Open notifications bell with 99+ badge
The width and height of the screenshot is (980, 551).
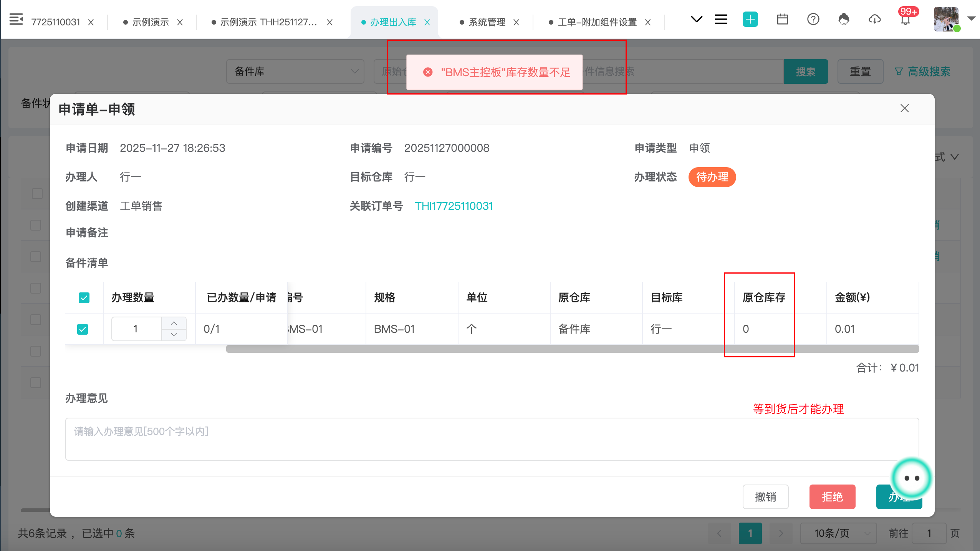[905, 20]
